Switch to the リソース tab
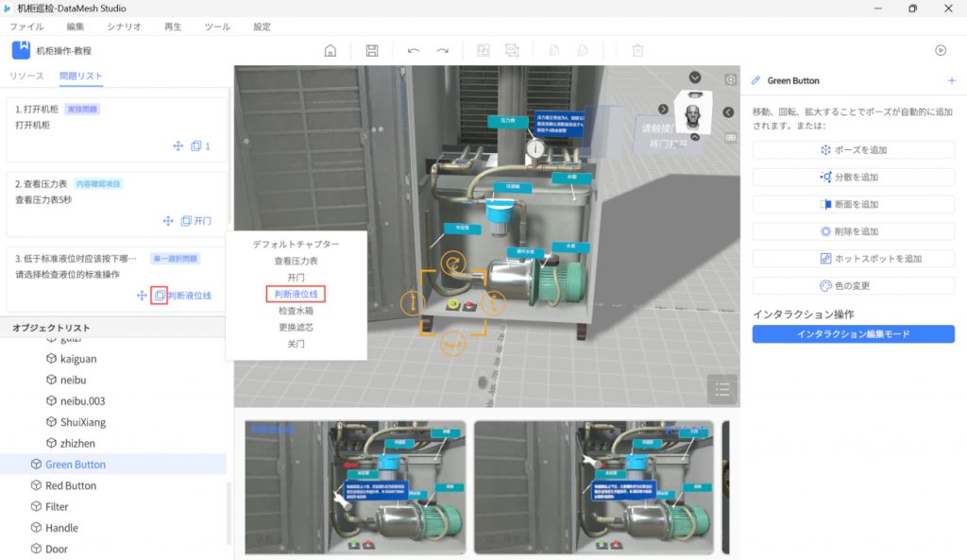 tap(26, 76)
